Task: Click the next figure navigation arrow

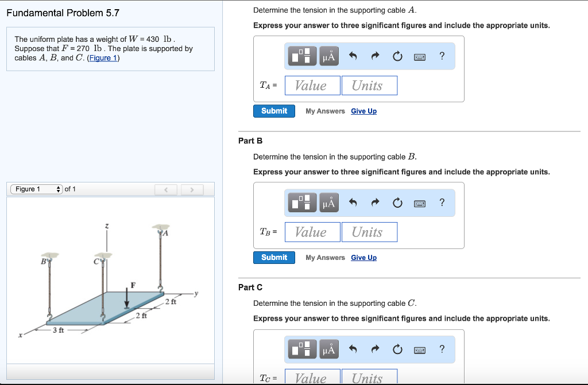Action: click(192, 189)
